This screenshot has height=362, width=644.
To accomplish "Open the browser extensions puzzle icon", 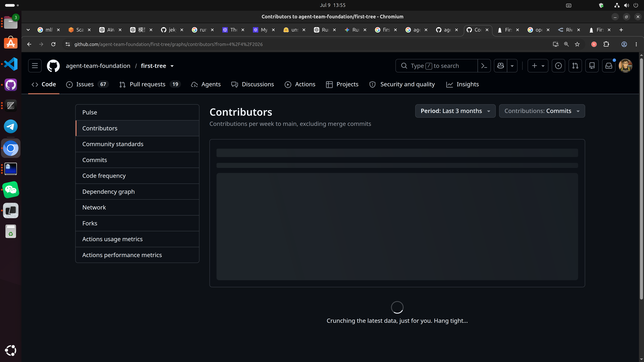I will (606, 44).
